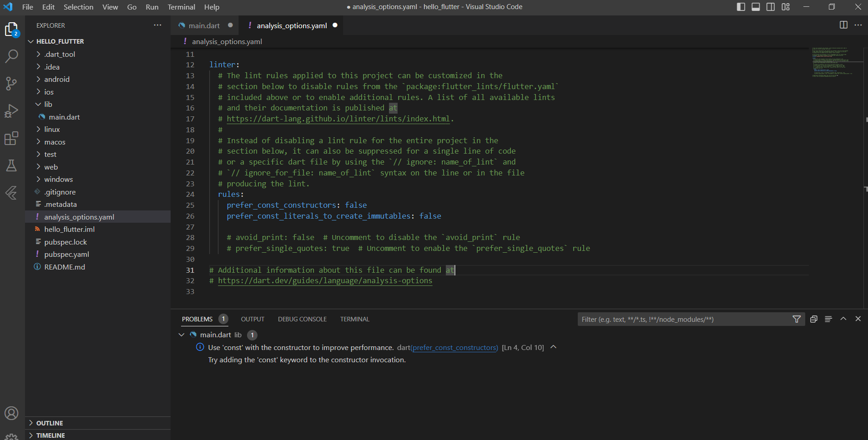The width and height of the screenshot is (868, 440).
Task: Collapse all problems in the panel
Action: tap(814, 319)
